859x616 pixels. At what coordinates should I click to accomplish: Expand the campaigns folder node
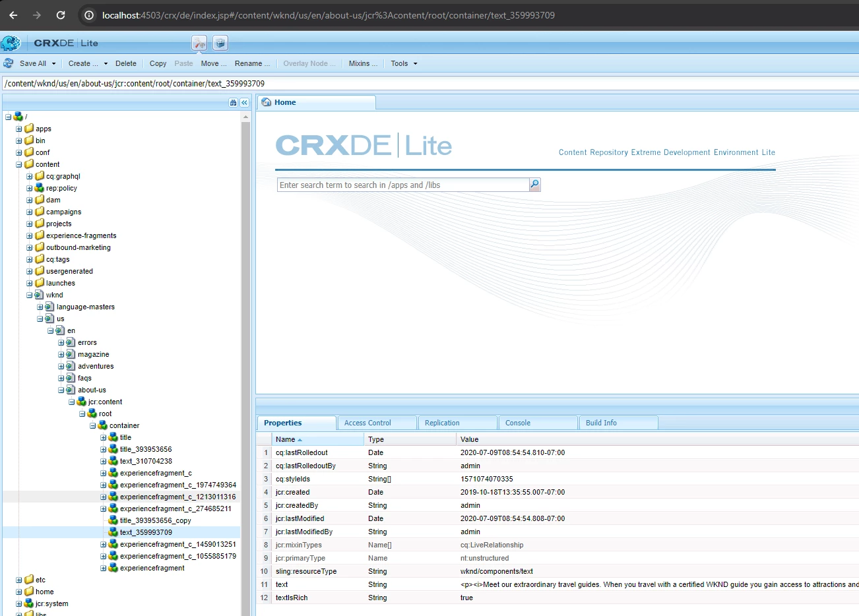pos(30,212)
